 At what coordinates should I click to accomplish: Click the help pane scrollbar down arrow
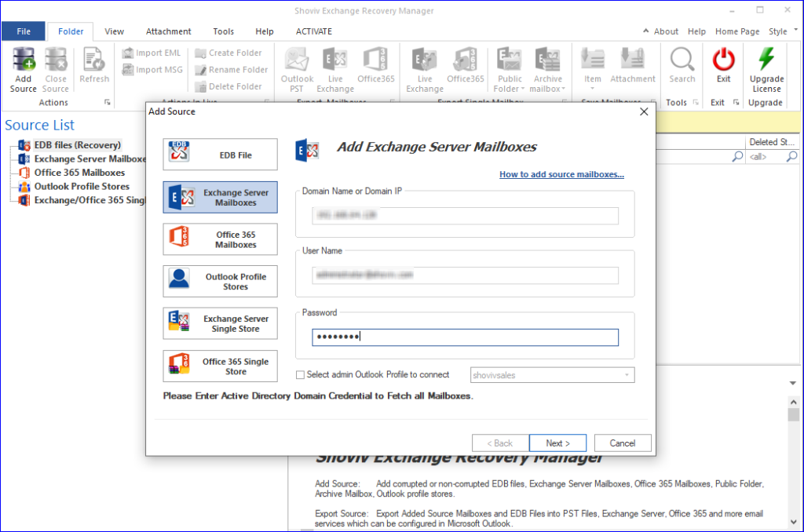pyautogui.click(x=793, y=523)
